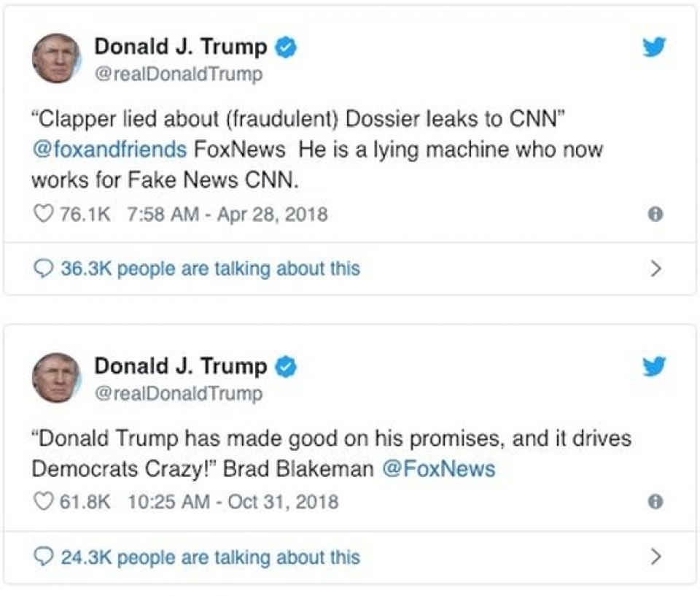The height and width of the screenshot is (596, 700).
Task: Open the @foxandfriends mention link
Action: [x=109, y=150]
